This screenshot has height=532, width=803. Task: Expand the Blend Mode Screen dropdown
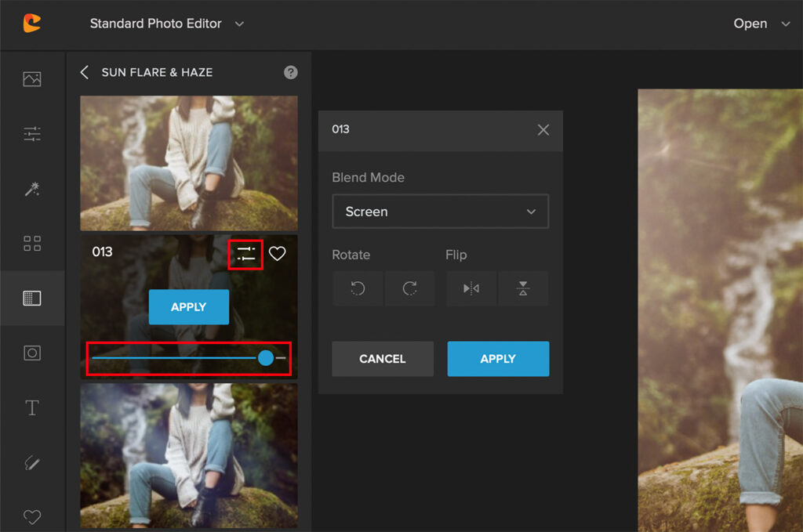coord(440,212)
